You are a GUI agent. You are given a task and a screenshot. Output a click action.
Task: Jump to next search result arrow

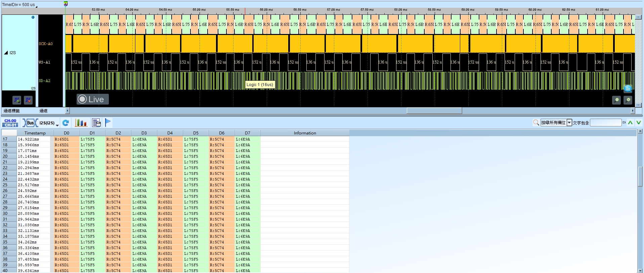click(639, 123)
